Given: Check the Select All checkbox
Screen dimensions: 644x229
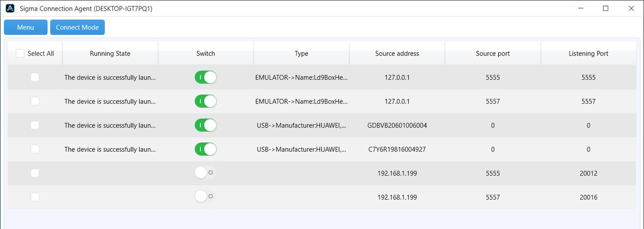Looking at the screenshot, I should tap(20, 53).
